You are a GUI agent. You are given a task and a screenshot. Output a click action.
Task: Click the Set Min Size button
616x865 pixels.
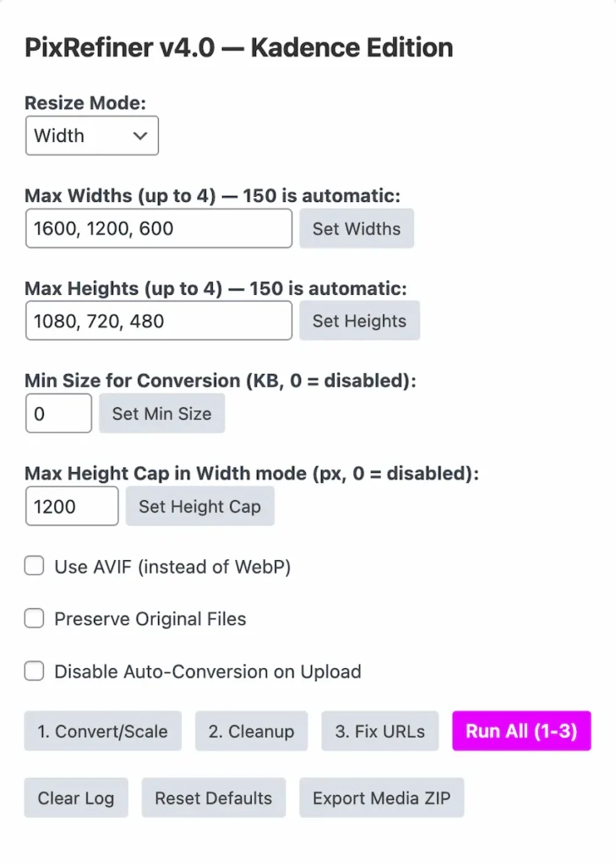coord(161,414)
